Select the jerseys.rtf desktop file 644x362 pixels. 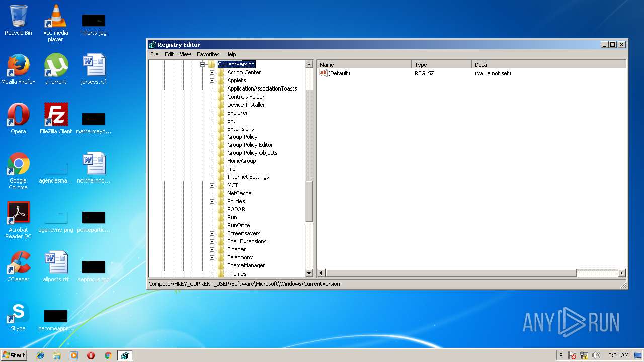pos(94,69)
